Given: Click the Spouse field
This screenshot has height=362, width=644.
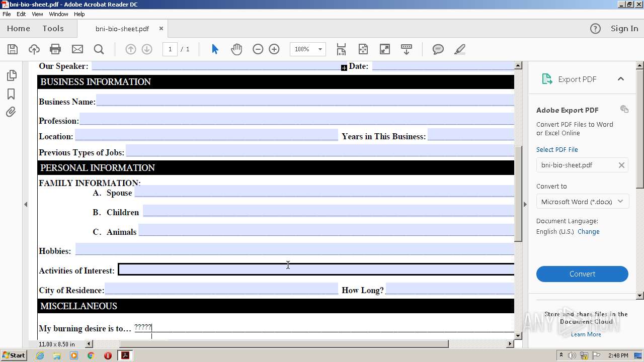Looking at the screenshot, I should coord(325,191).
